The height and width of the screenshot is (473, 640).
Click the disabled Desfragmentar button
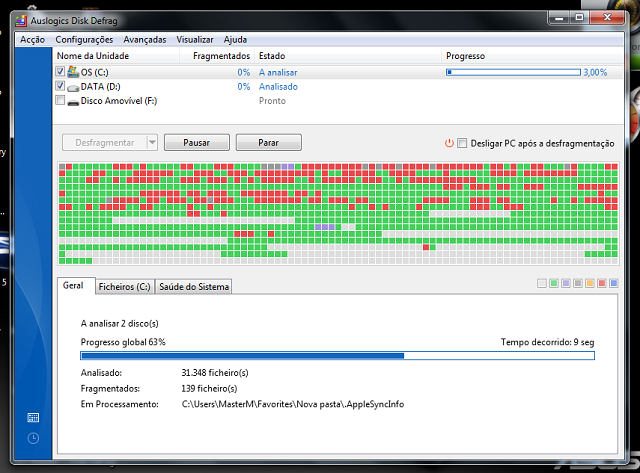click(x=105, y=142)
